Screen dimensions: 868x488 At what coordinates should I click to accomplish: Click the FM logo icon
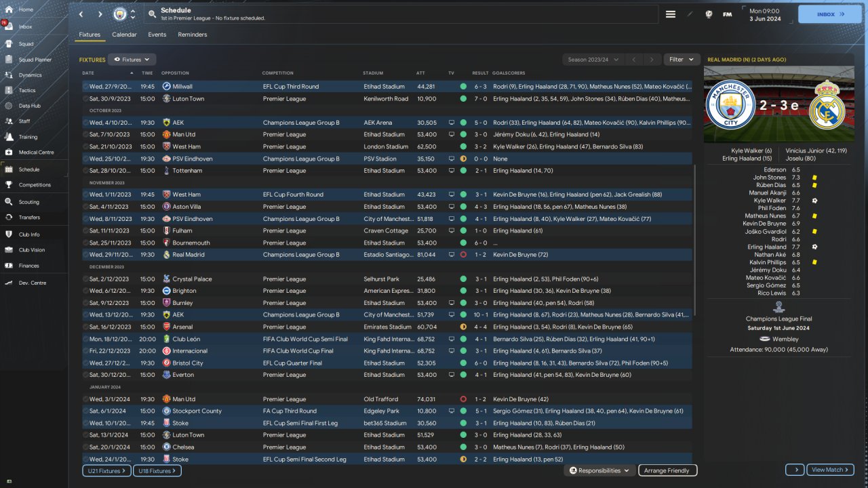(727, 14)
